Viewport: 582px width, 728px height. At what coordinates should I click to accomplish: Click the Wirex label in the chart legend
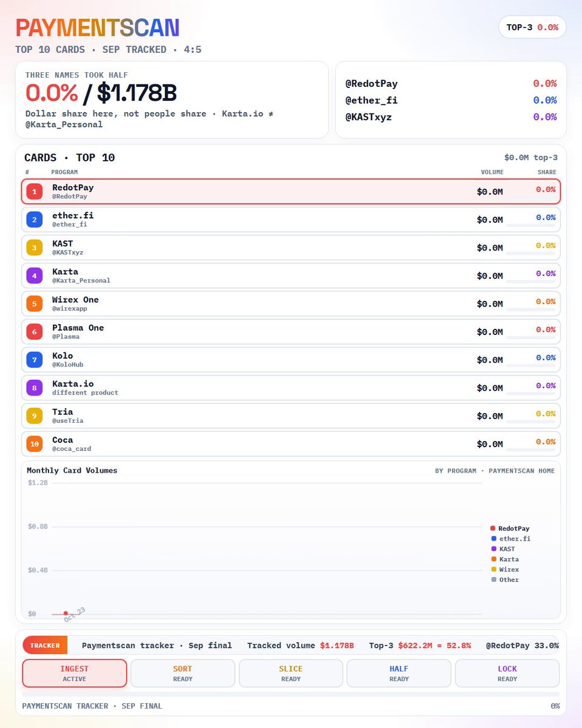509,570
